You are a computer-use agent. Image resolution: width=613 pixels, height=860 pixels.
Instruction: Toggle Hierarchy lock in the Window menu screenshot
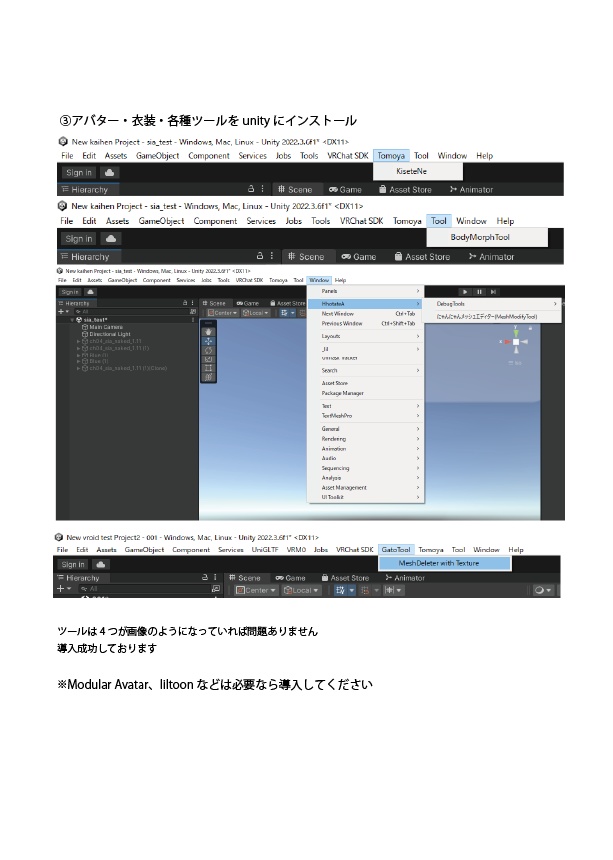(185, 303)
